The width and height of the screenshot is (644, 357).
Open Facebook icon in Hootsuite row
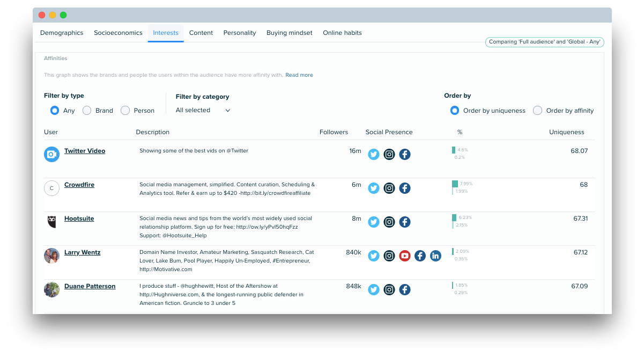405,222
